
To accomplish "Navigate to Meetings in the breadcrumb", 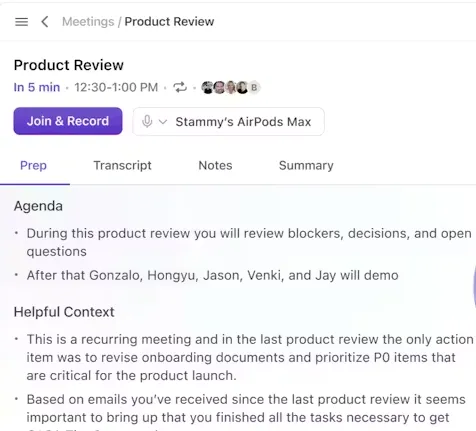I will [88, 22].
